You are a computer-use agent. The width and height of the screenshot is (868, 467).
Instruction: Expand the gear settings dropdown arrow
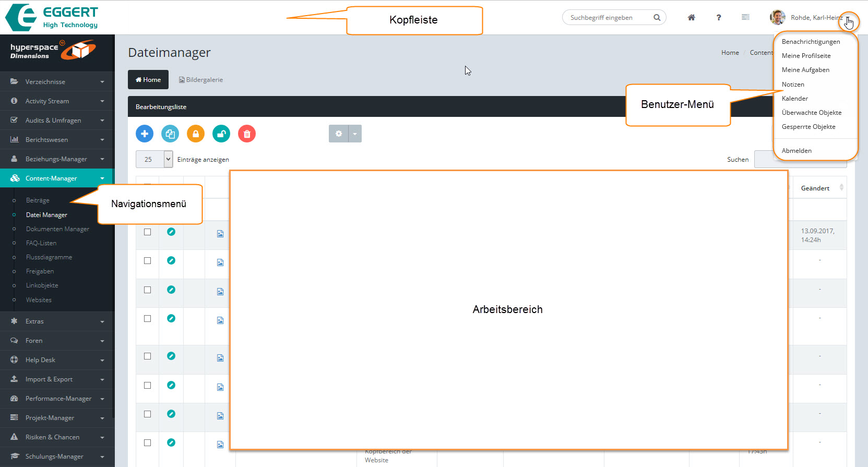click(355, 134)
